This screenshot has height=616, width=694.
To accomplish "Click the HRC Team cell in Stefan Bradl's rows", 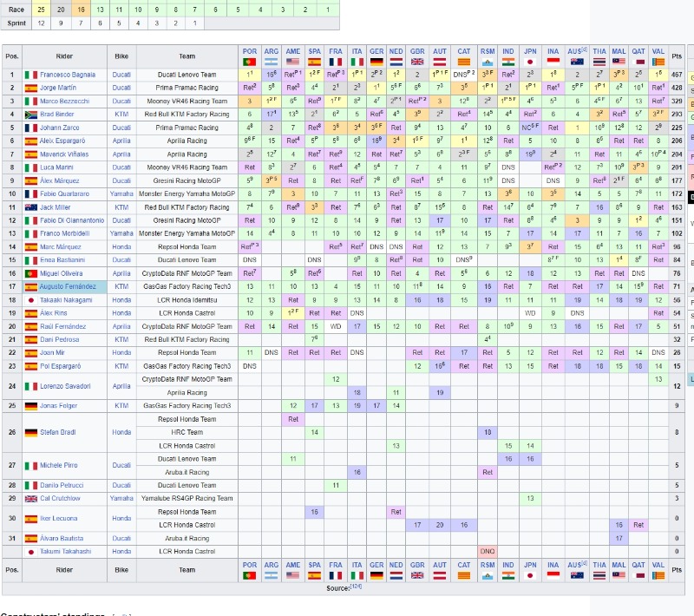I will coord(187,432).
